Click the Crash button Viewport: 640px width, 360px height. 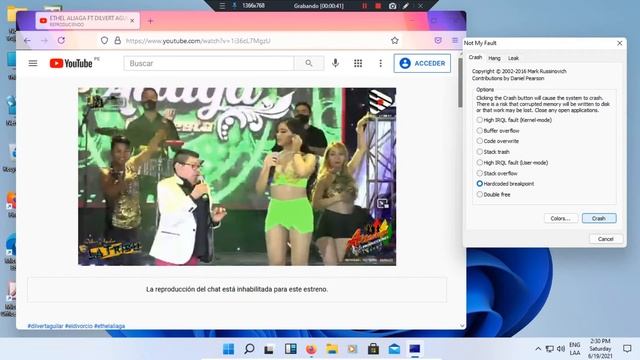599,218
